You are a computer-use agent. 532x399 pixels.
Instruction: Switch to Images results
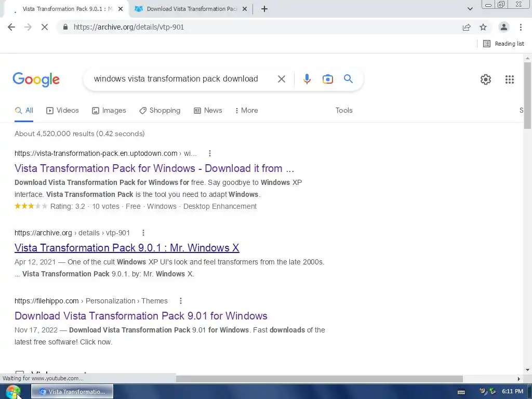[109, 111]
